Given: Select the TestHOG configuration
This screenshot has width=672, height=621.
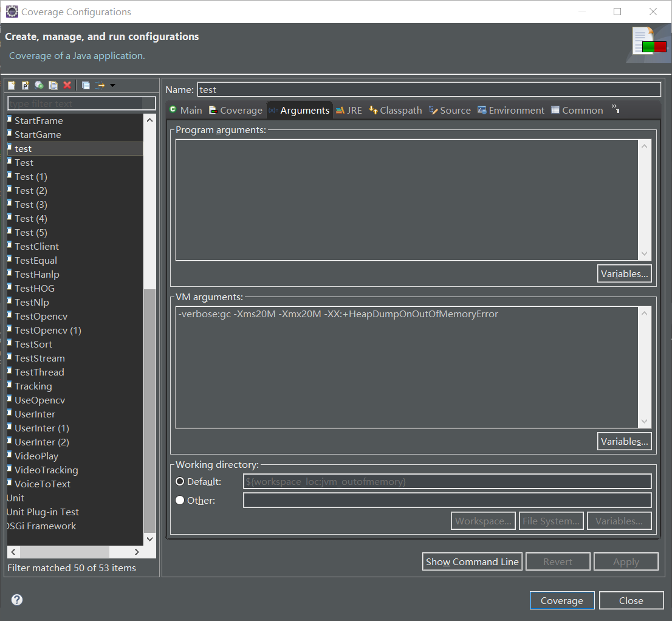Looking at the screenshot, I should coord(34,289).
